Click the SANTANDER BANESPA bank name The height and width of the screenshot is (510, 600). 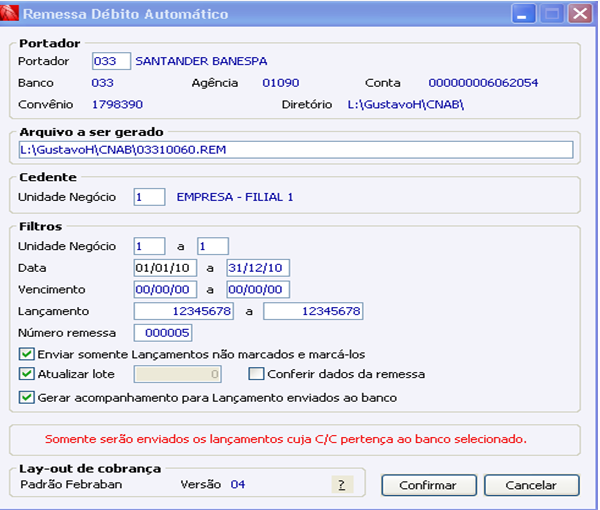201,61
